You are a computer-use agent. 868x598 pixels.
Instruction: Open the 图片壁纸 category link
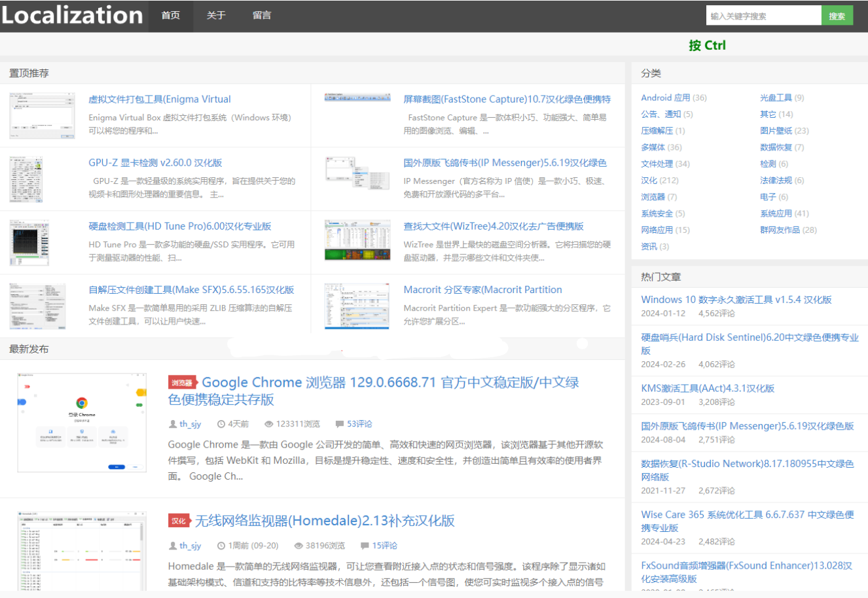[776, 131]
